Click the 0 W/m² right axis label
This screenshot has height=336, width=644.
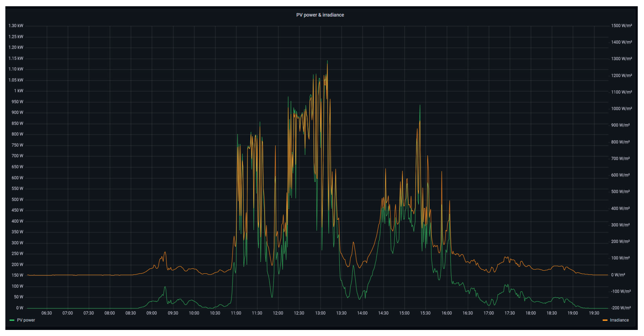(618, 275)
